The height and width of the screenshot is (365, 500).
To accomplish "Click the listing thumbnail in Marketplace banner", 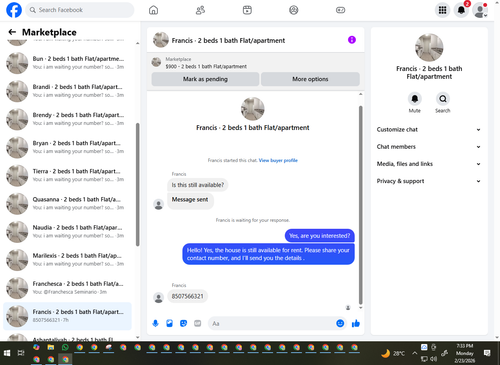I will [x=156, y=62].
